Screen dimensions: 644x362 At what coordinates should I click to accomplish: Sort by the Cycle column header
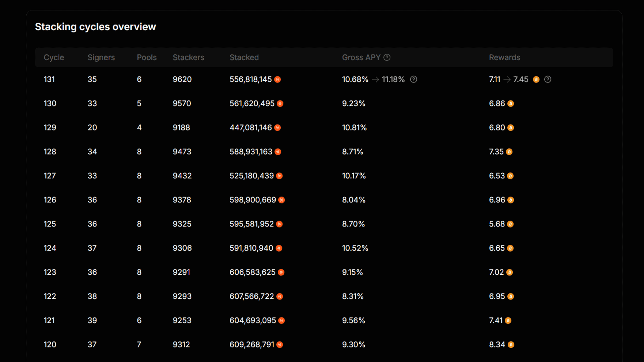point(54,57)
